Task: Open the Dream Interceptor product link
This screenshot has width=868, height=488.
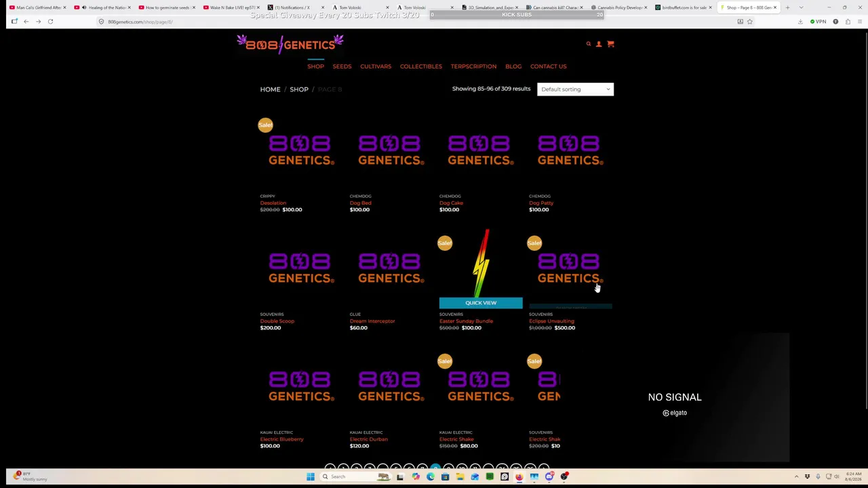Action: (x=372, y=321)
